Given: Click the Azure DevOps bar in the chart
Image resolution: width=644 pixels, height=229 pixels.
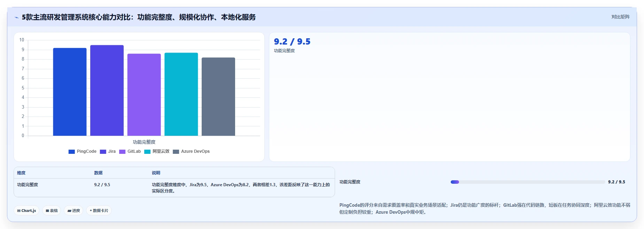Looking at the screenshot, I should (x=218, y=97).
